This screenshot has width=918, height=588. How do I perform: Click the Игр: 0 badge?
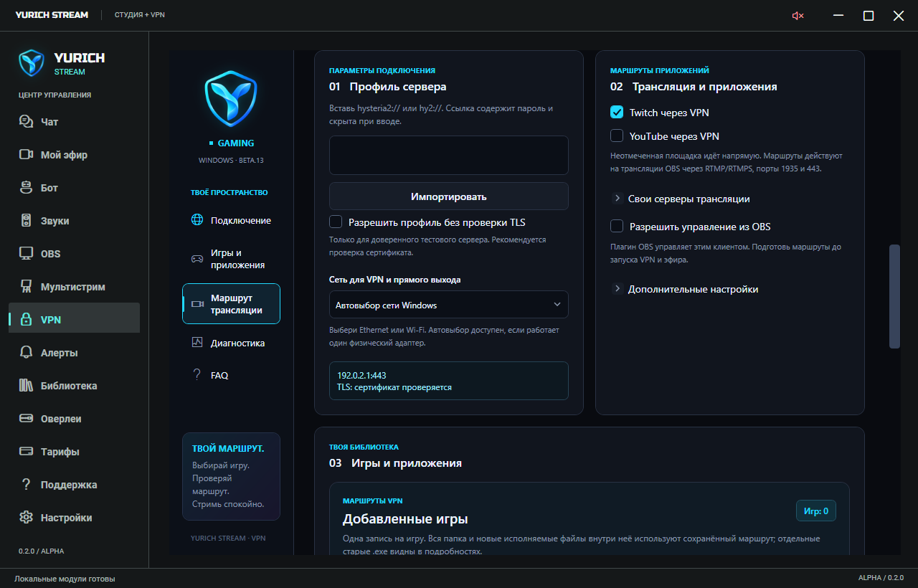pos(816,511)
